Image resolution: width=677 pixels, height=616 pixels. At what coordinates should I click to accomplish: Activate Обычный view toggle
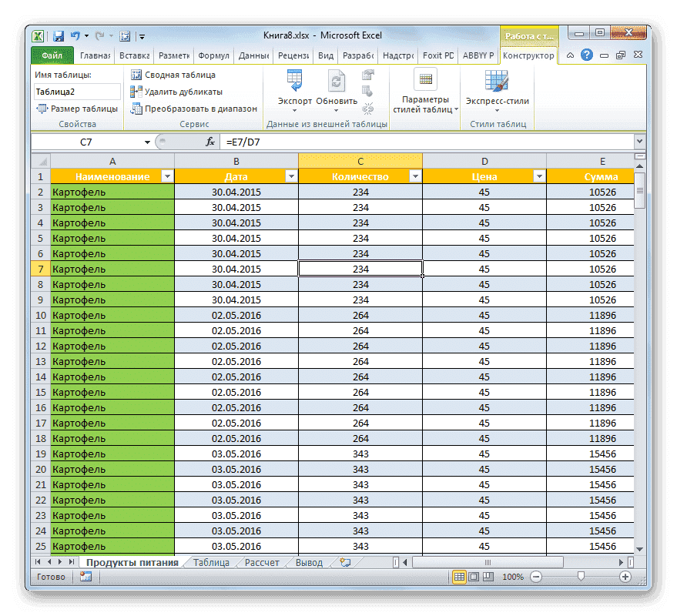(459, 577)
